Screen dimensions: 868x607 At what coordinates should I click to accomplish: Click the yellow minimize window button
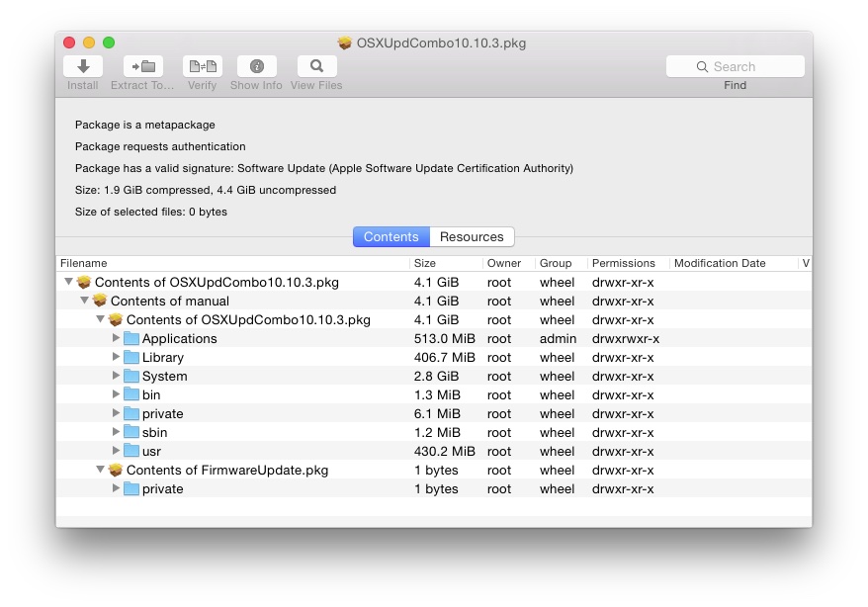89,43
